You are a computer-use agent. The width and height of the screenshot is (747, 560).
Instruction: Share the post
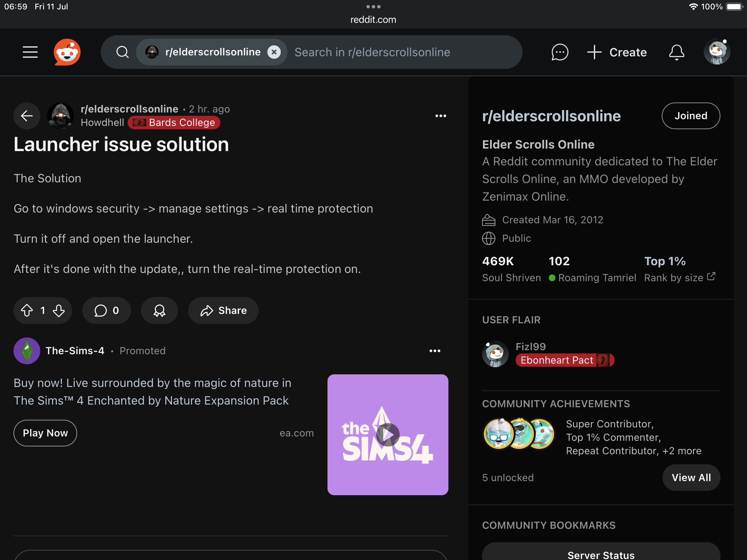(x=223, y=311)
